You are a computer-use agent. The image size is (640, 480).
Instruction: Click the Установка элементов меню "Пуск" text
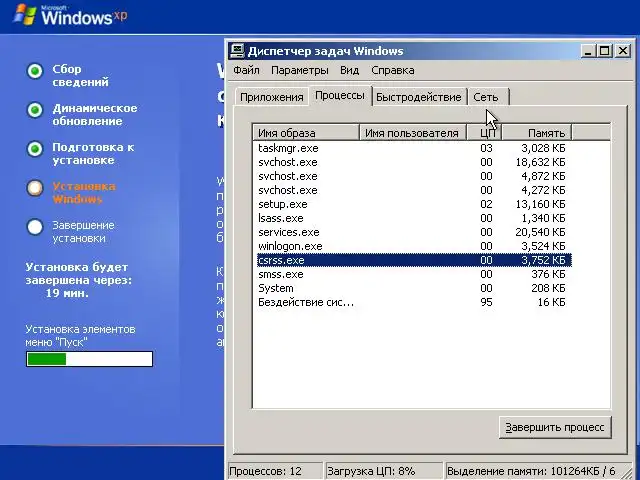[x=80, y=336]
